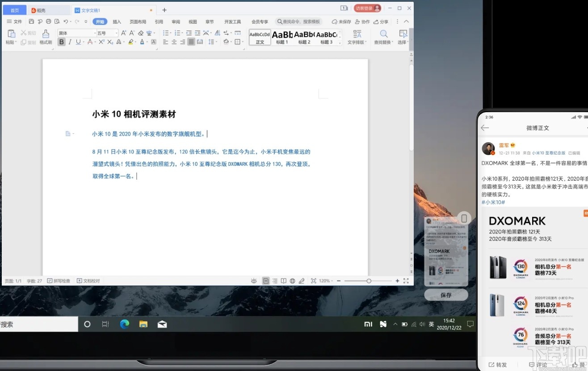Switch to the 插入 ribbon tab

click(x=117, y=21)
